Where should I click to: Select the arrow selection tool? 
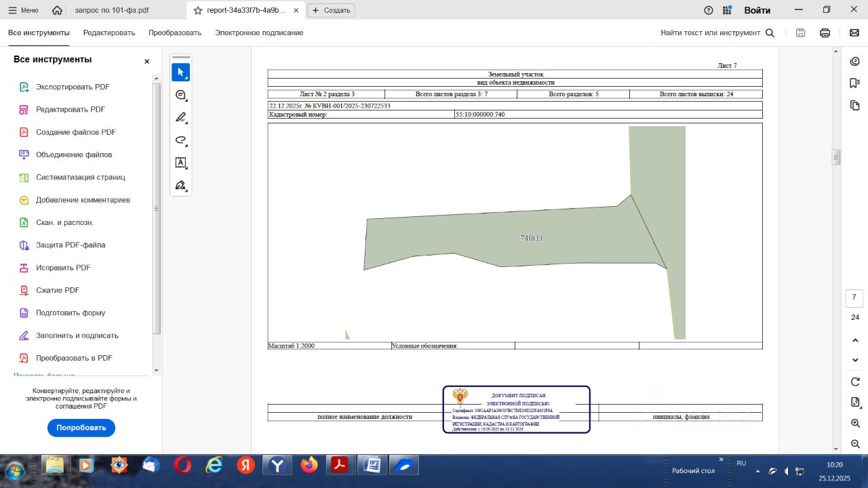click(x=180, y=73)
